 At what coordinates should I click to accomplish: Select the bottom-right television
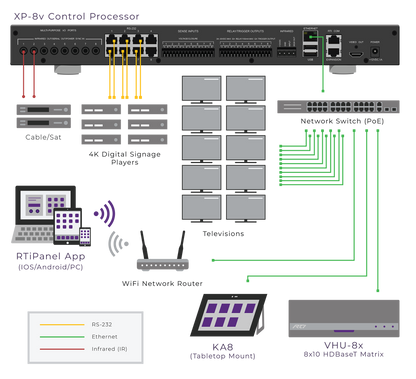tap(246, 209)
